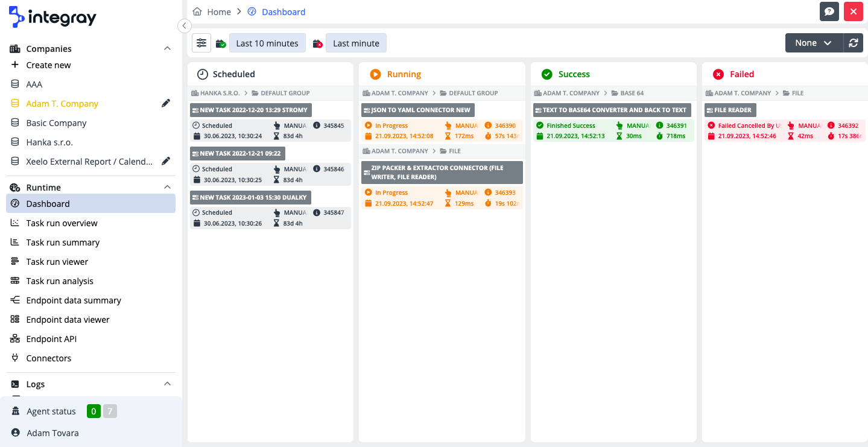Click the green Success checkmark icon
868x447 pixels.
coord(546,74)
